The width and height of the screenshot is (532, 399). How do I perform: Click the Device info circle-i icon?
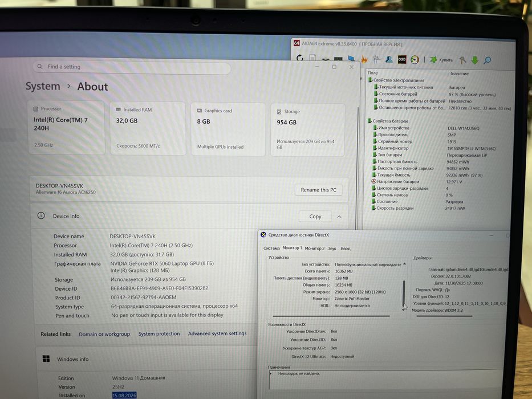[41, 215]
